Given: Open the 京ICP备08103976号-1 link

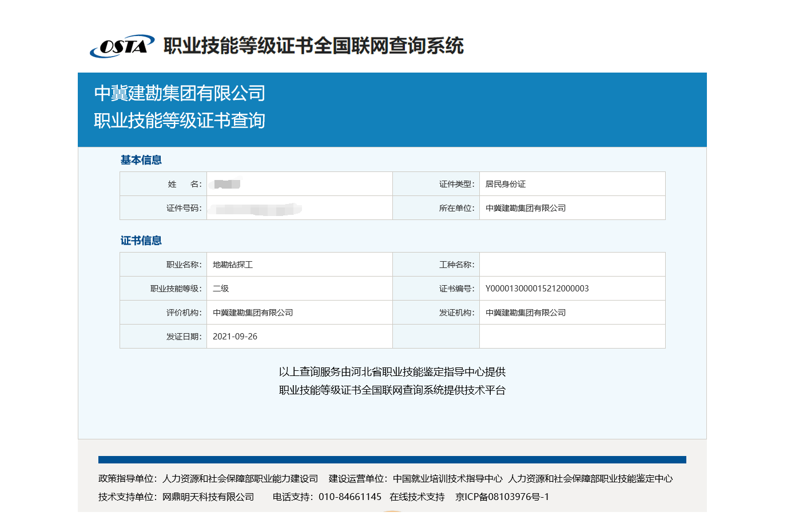Looking at the screenshot, I should (502, 497).
